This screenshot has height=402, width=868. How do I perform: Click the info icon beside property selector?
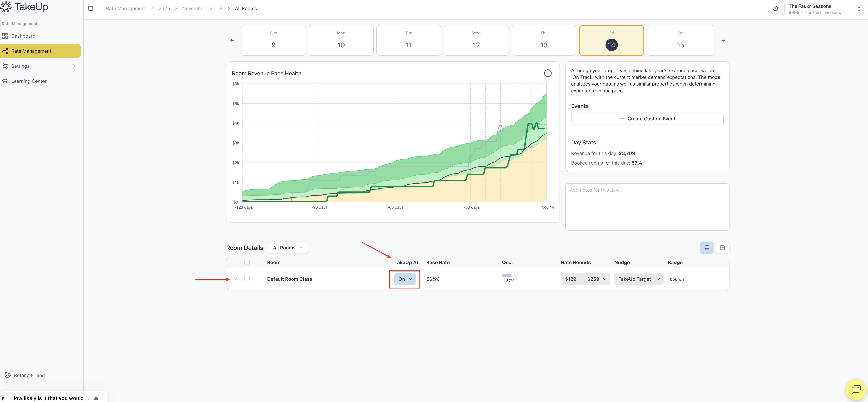(x=775, y=8)
